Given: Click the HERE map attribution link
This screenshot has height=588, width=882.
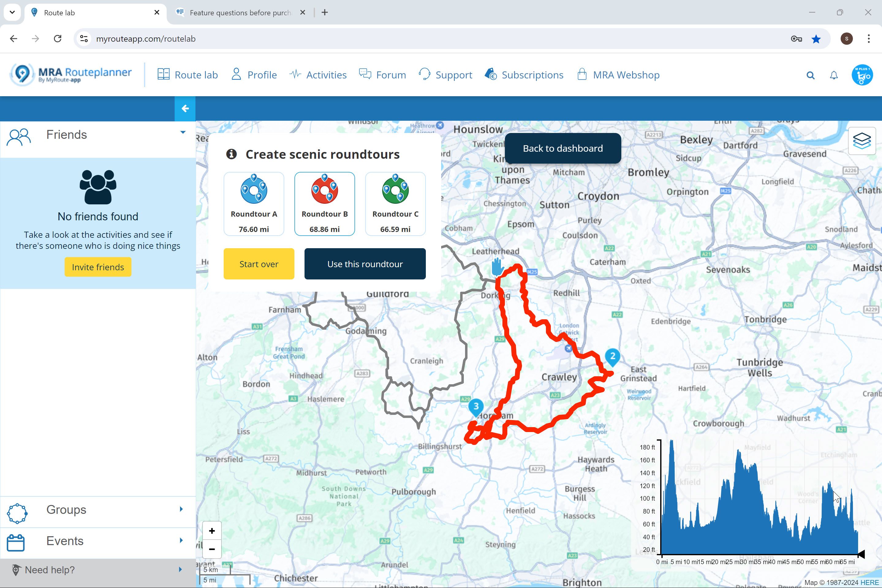Looking at the screenshot, I should coord(870,583).
